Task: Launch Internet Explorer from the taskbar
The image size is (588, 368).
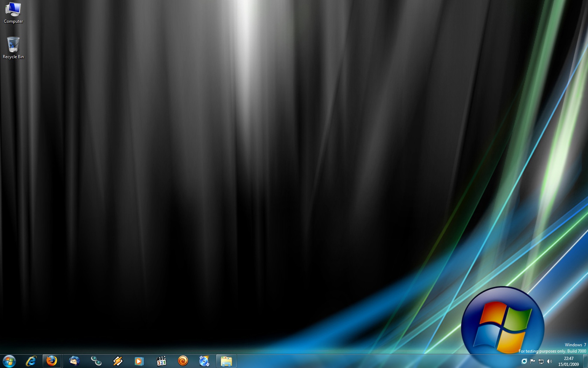Action: [x=31, y=361]
